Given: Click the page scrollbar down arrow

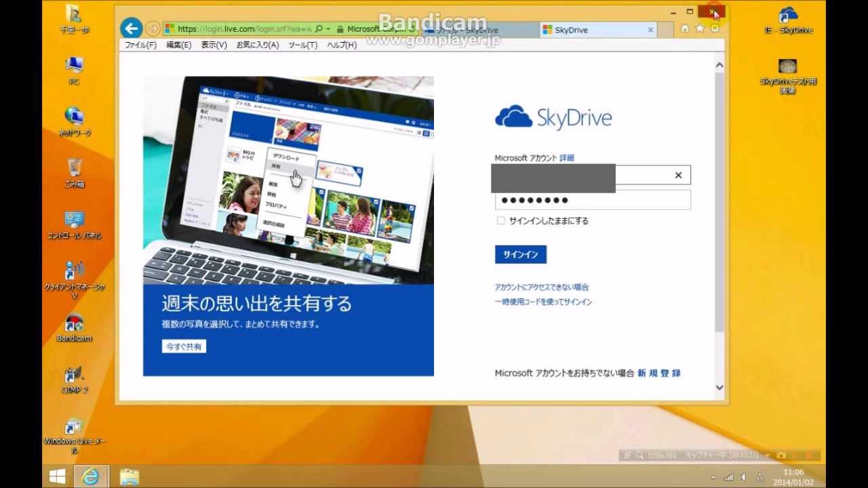Looking at the screenshot, I should pos(719,388).
